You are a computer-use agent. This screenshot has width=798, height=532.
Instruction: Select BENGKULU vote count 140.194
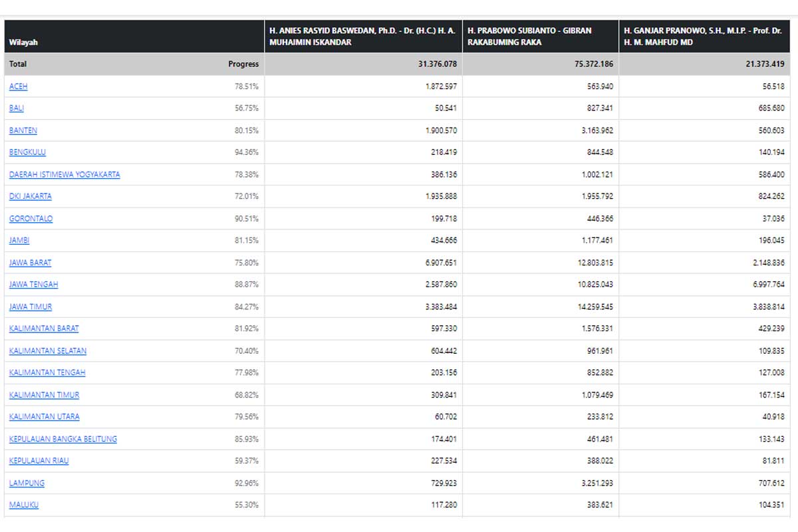coord(772,152)
